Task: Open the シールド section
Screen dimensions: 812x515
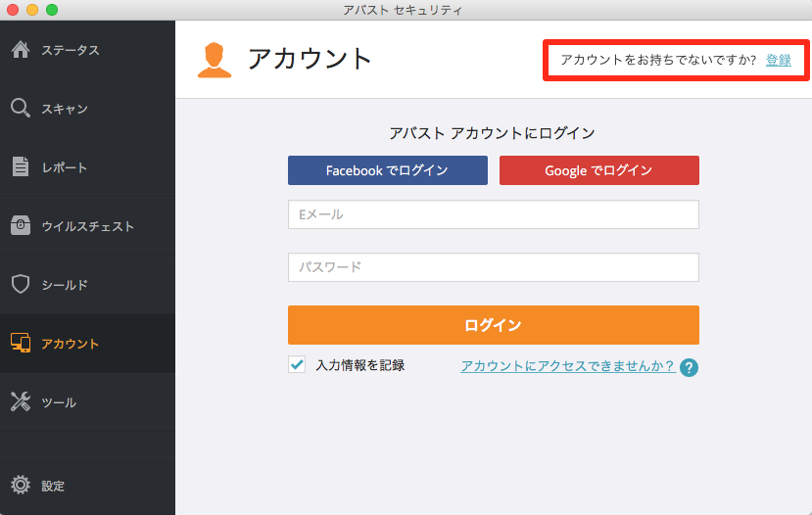Action: tap(87, 285)
